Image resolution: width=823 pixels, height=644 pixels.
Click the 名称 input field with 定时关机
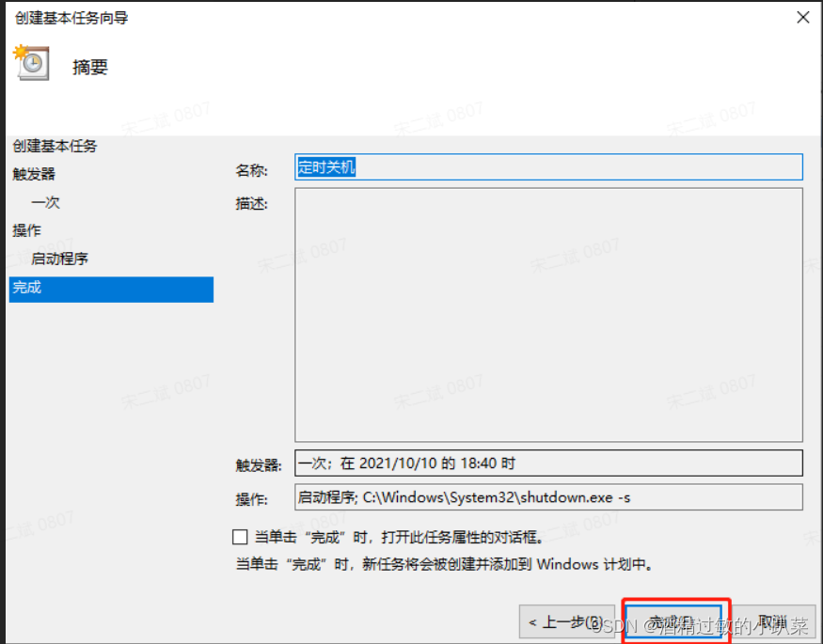click(x=548, y=166)
